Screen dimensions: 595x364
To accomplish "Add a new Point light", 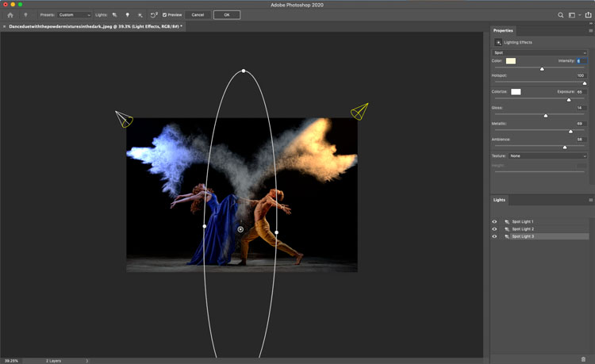I will pos(128,15).
